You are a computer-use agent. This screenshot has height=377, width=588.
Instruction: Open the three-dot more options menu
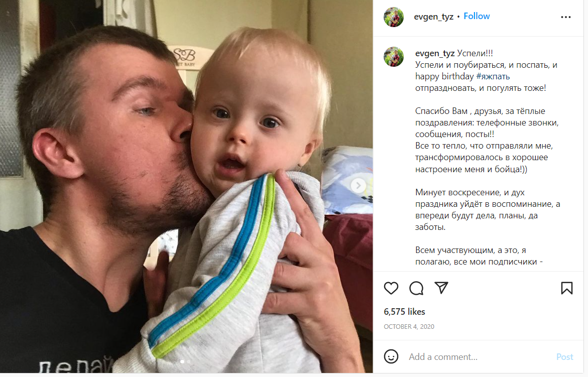[565, 17]
